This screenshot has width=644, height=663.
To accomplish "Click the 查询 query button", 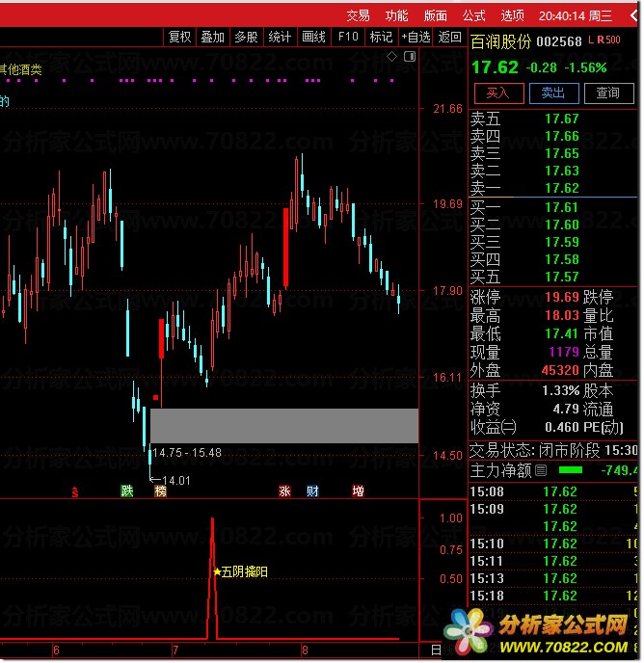I will [x=609, y=93].
